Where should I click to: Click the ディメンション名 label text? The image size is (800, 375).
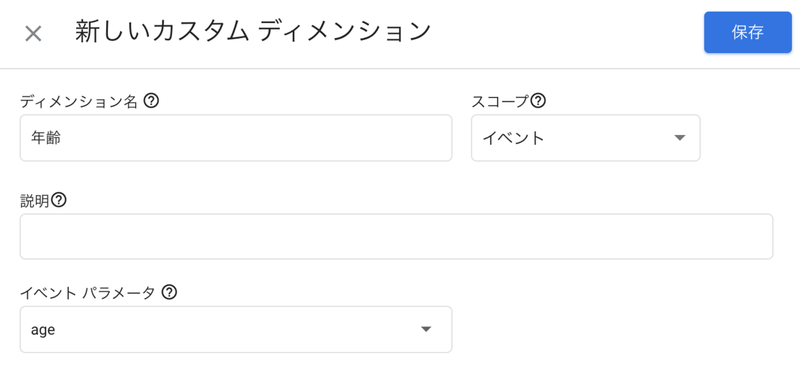(79, 102)
